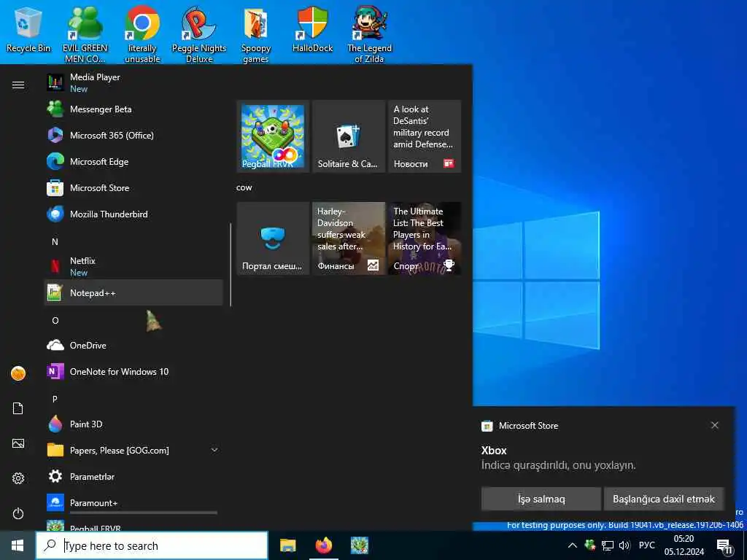Open Pictures from Start sidebar
Viewport: 747px width, 560px height.
(x=18, y=443)
